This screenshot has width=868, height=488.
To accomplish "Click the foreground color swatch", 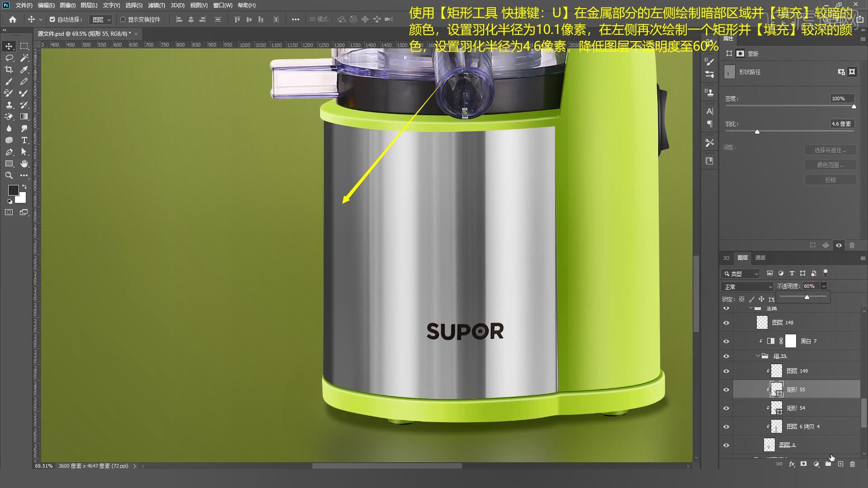I will pyautogui.click(x=13, y=190).
